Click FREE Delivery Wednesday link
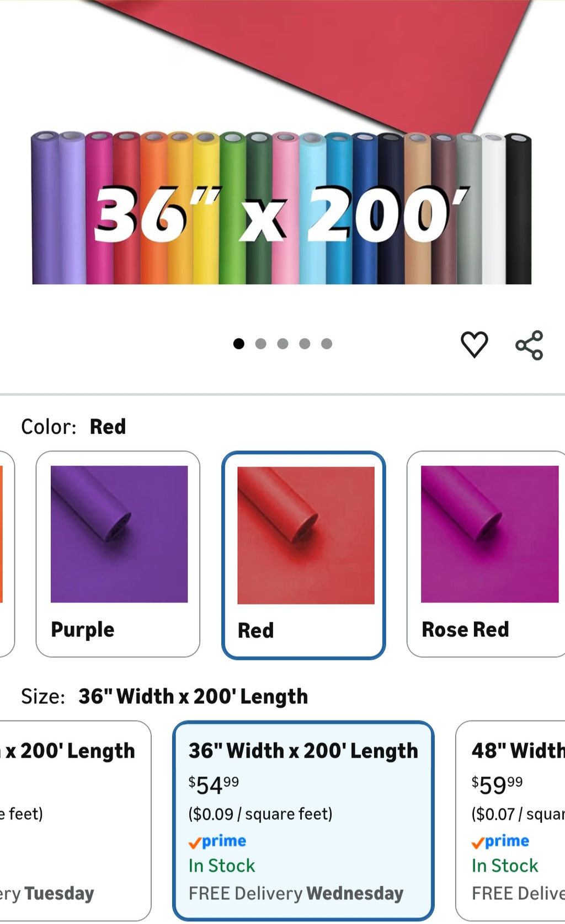565x924 pixels. 296,893
